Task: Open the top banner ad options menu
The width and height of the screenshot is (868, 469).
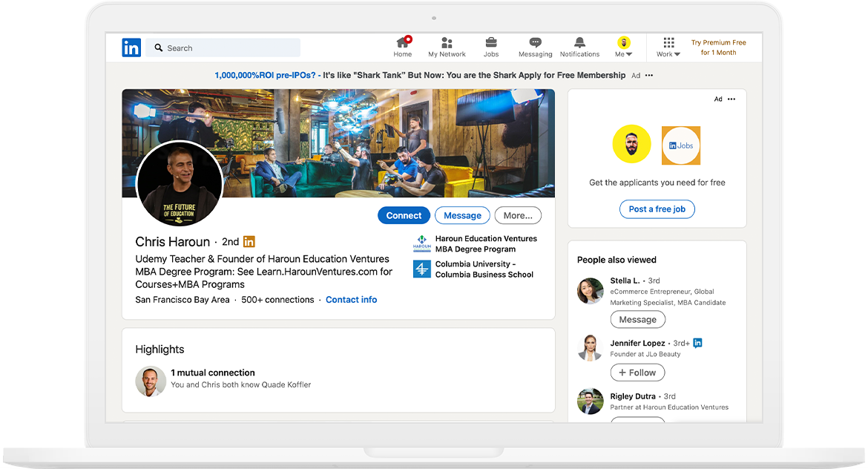Action: pyautogui.click(x=649, y=76)
